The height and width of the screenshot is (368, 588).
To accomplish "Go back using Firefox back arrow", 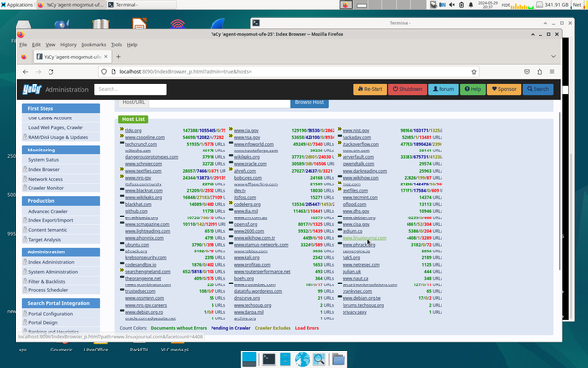I will [25, 72].
